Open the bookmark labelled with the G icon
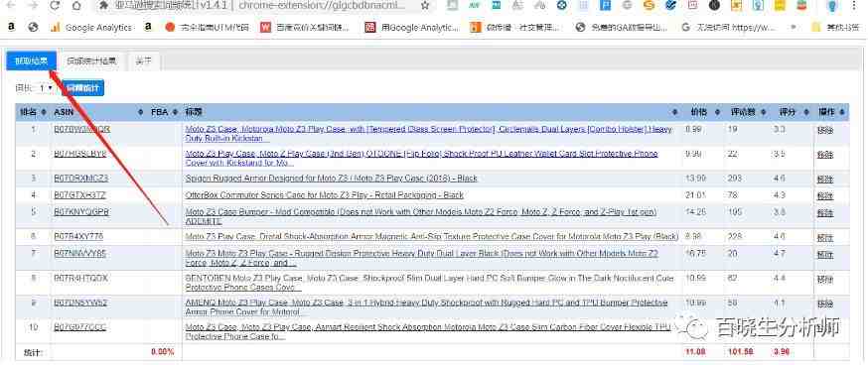 (x=728, y=27)
